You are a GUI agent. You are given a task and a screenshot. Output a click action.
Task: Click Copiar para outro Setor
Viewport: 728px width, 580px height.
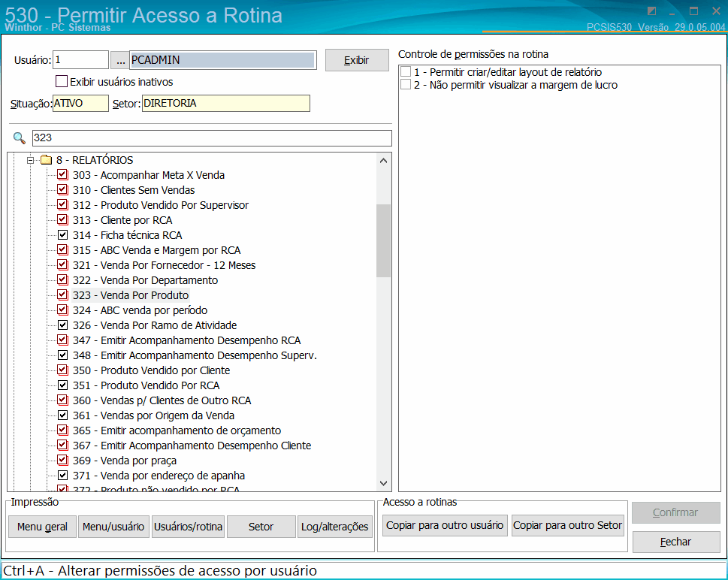[567, 525]
